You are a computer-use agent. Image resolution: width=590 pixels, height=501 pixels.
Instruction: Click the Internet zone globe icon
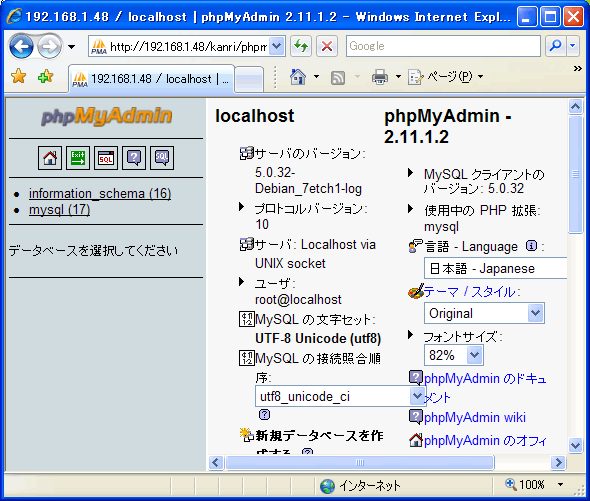pyautogui.click(x=327, y=486)
